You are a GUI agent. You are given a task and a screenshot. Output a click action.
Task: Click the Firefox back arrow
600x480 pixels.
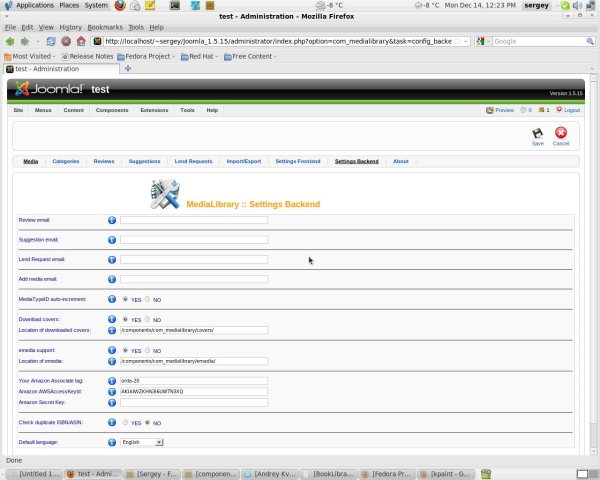pyautogui.click(x=10, y=41)
